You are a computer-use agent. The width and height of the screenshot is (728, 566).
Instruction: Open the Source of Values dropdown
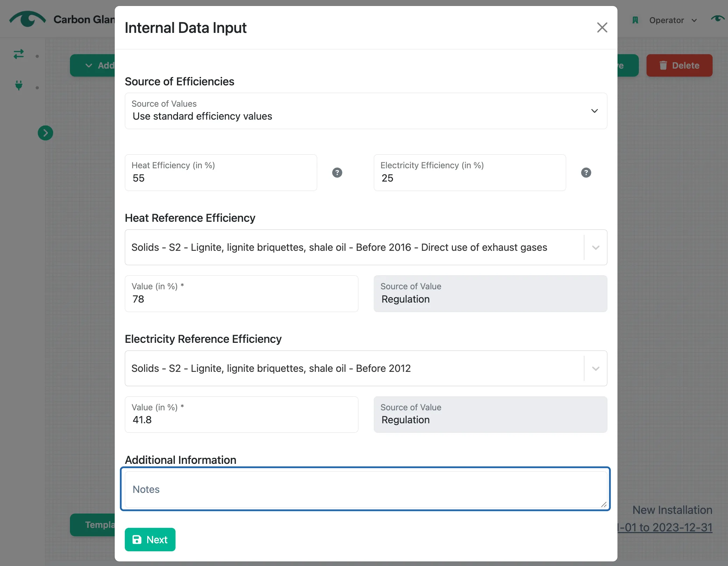click(366, 111)
